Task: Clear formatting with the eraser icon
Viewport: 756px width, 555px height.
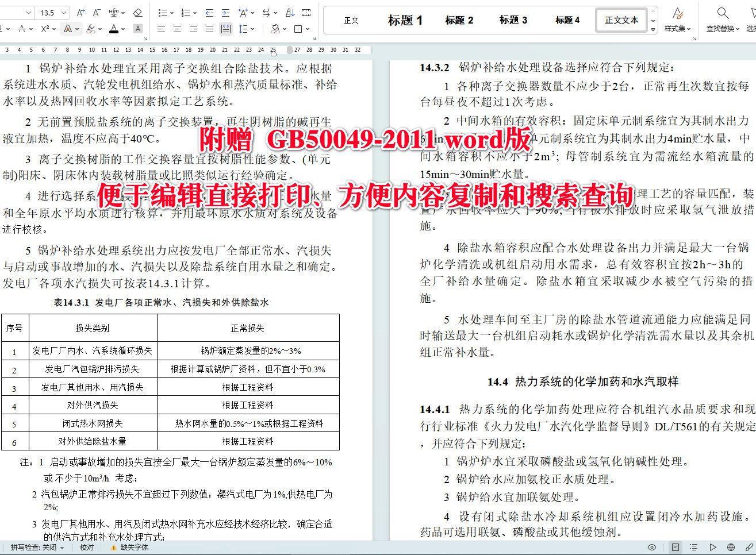Action: coord(137,12)
